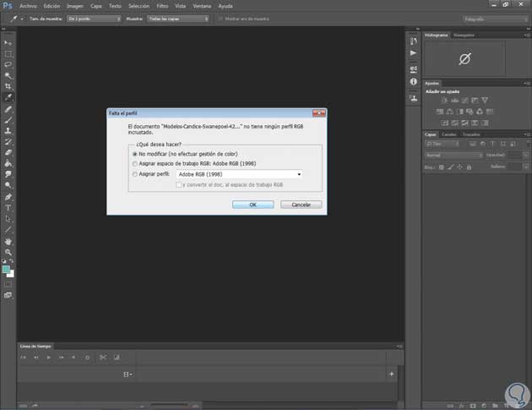
Task: Tick 'y convertir el doc.' checkbox
Action: pyautogui.click(x=178, y=185)
